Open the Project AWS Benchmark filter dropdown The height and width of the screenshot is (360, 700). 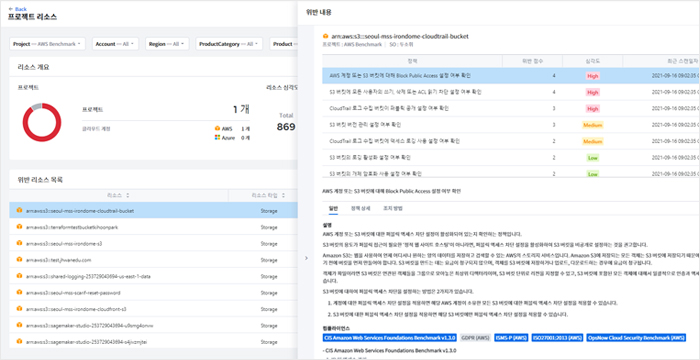click(x=47, y=44)
